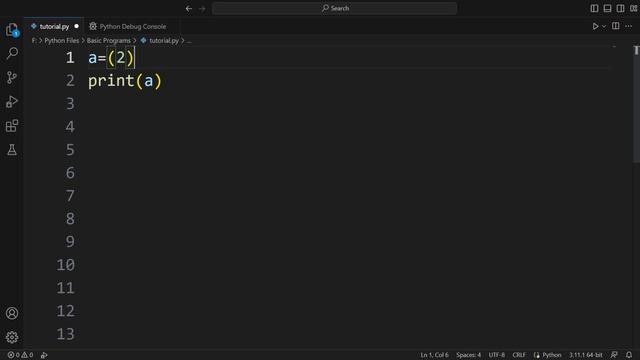
Task: Run the Python file with play button
Action: click(595, 26)
